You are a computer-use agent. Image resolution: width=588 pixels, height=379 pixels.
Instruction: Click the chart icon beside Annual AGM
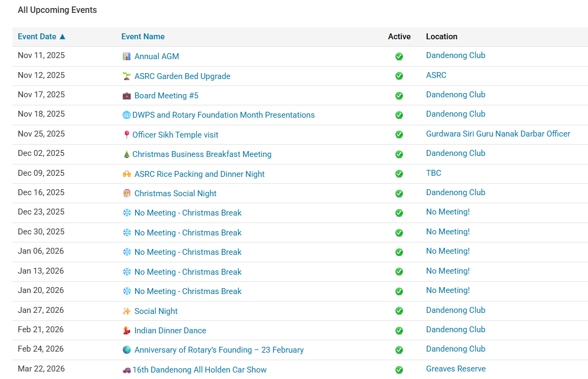click(x=127, y=56)
